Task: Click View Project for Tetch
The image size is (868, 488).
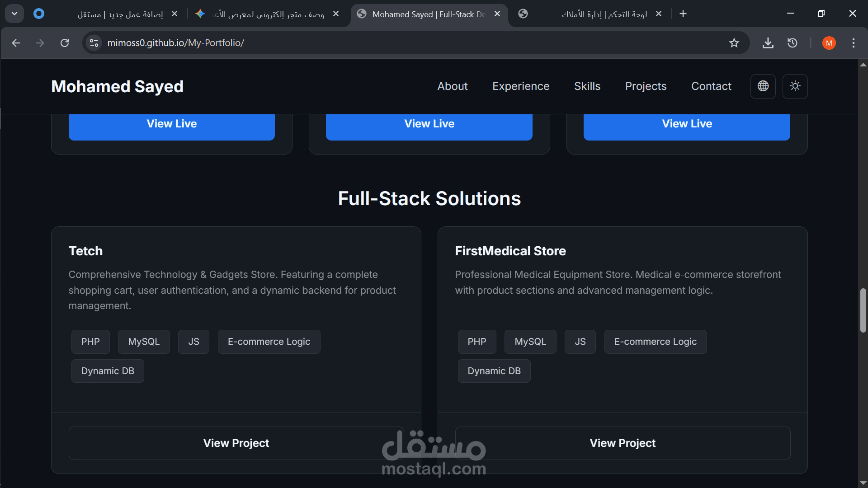Action: tap(236, 443)
